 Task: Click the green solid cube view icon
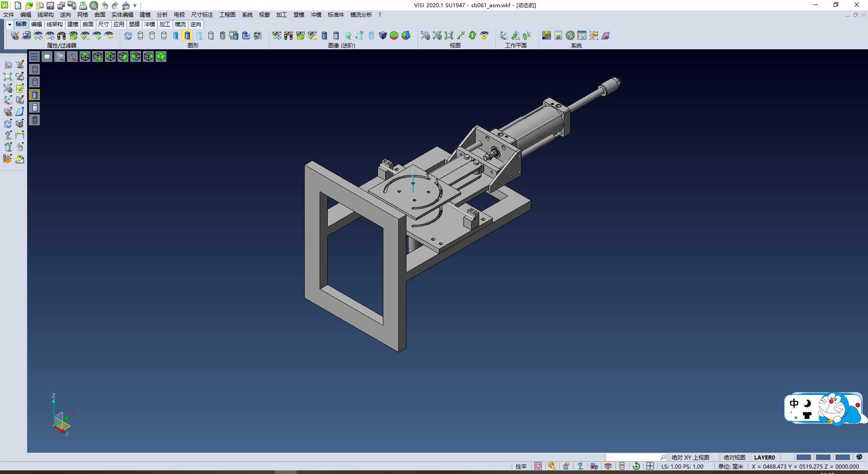[x=161, y=57]
